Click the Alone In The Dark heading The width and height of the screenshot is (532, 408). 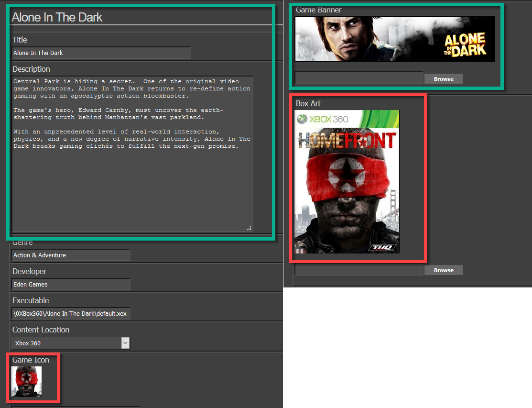click(57, 17)
